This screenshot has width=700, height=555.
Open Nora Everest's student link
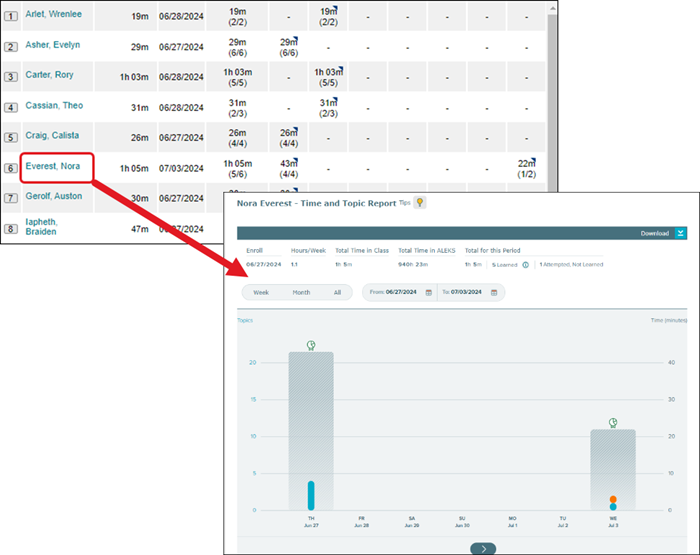tap(53, 167)
